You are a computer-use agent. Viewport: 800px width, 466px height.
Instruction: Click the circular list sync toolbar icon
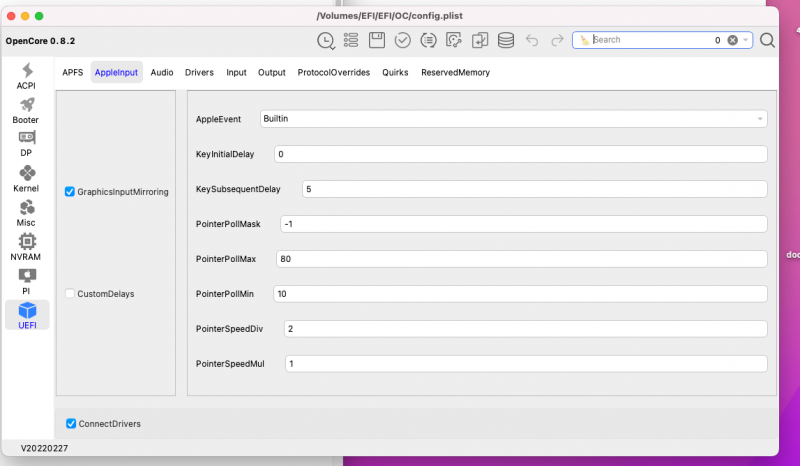tap(428, 40)
